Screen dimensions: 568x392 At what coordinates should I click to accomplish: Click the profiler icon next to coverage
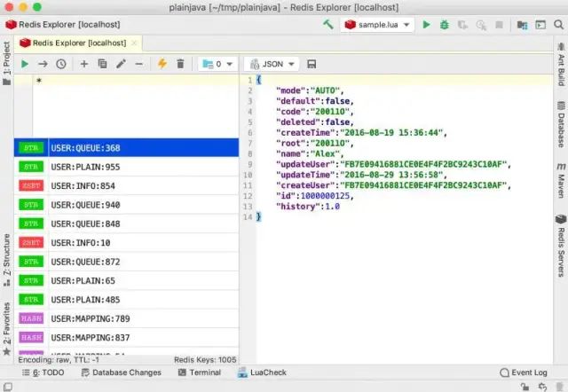(481, 26)
